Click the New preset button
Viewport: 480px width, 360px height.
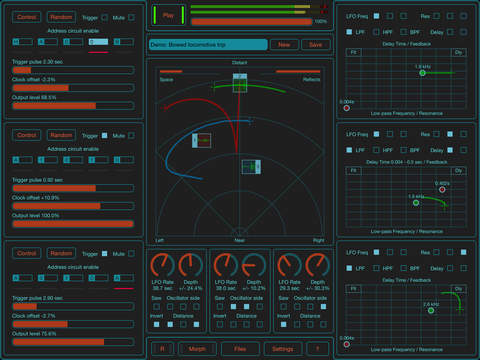(x=284, y=45)
